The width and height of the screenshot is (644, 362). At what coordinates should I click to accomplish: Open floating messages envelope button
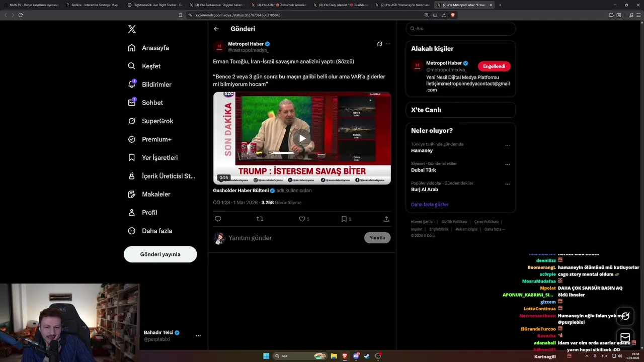pyautogui.click(x=625, y=337)
